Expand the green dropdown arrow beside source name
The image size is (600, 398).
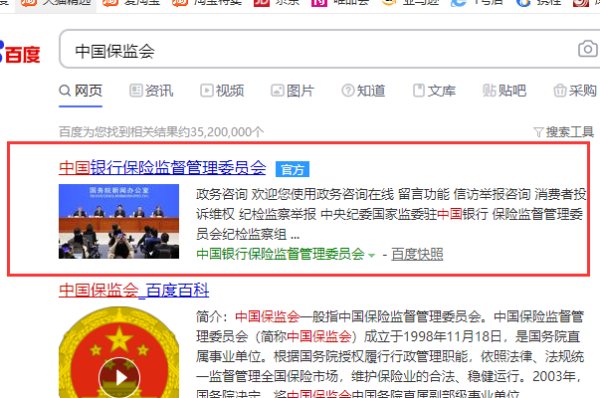(x=371, y=255)
